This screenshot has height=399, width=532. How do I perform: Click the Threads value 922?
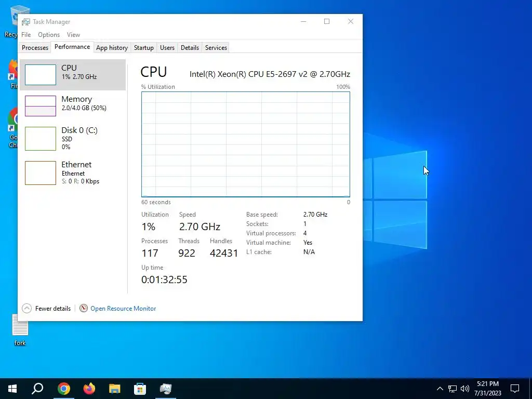[187, 253]
